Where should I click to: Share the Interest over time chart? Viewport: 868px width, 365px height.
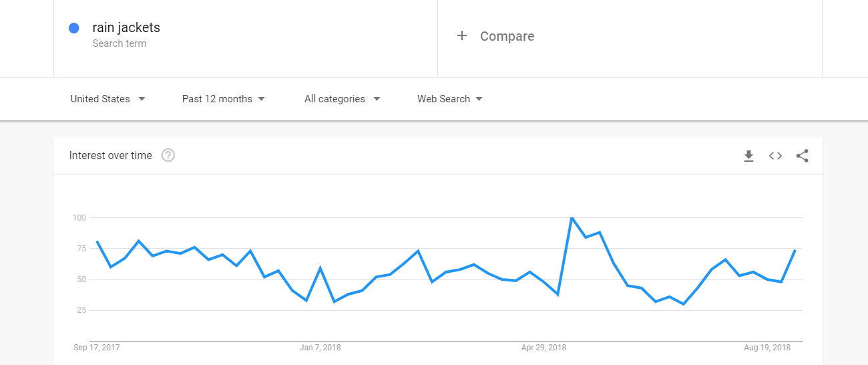(x=802, y=156)
